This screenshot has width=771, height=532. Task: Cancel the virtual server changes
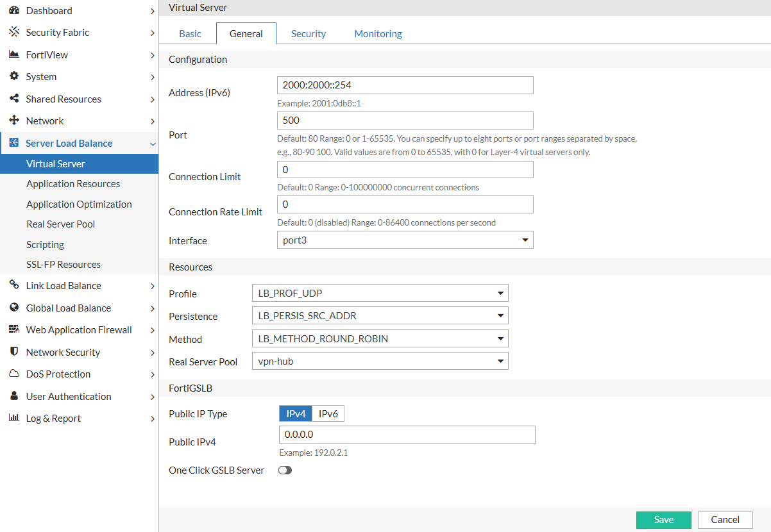725,520
